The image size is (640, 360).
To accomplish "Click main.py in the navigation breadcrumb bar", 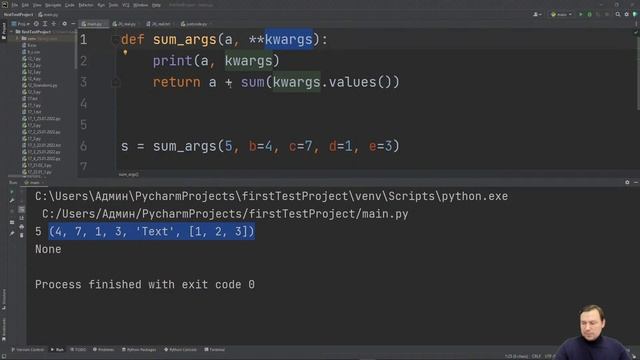I will point(48,14).
